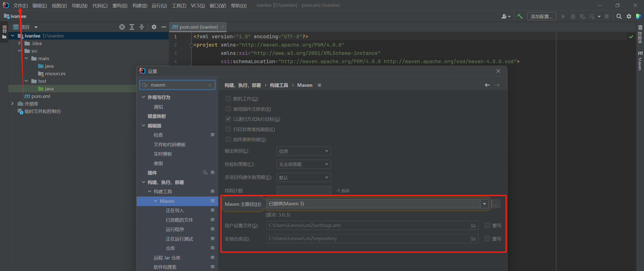Image resolution: width=644 pixels, height=271 pixels.
Task: Click the run play icon
Action: click(x=563, y=16)
